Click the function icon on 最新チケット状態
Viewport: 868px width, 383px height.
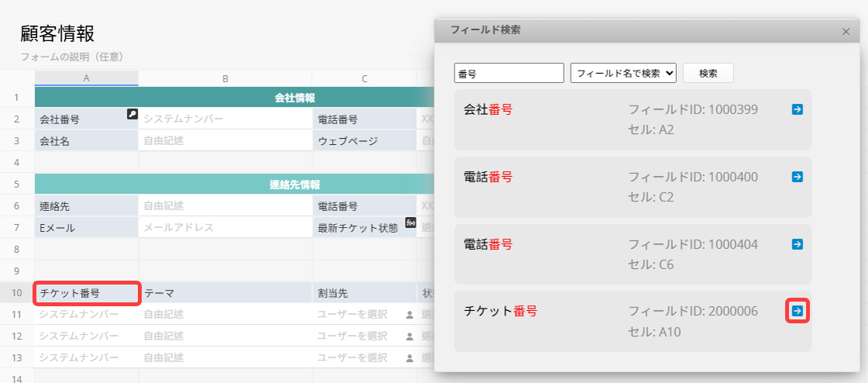410,223
